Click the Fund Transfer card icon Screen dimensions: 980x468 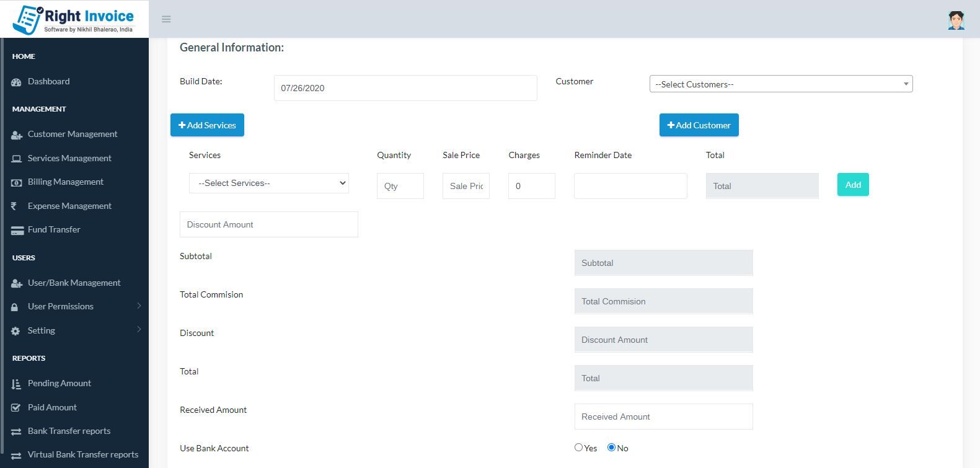[17, 230]
